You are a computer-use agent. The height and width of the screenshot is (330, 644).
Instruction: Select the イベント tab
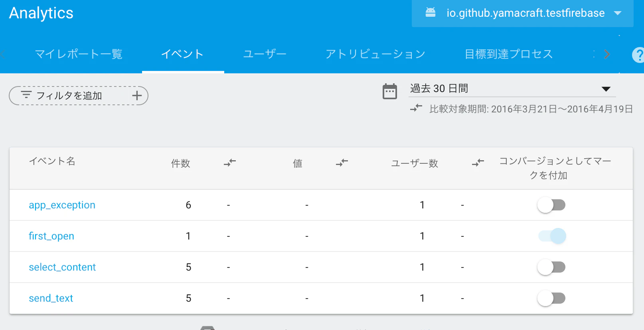coord(183,54)
